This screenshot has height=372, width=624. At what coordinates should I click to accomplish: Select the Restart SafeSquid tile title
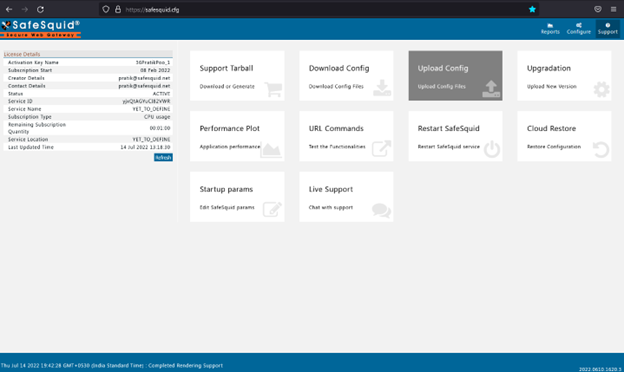[x=448, y=129]
